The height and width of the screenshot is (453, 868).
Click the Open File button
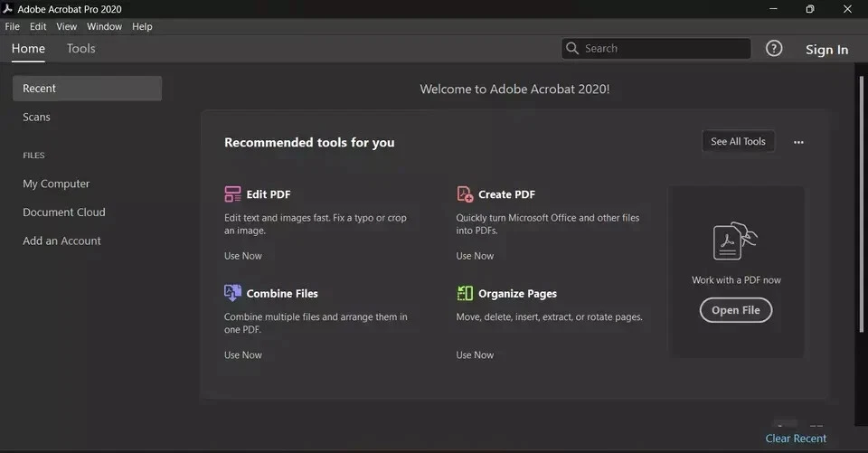tap(736, 310)
